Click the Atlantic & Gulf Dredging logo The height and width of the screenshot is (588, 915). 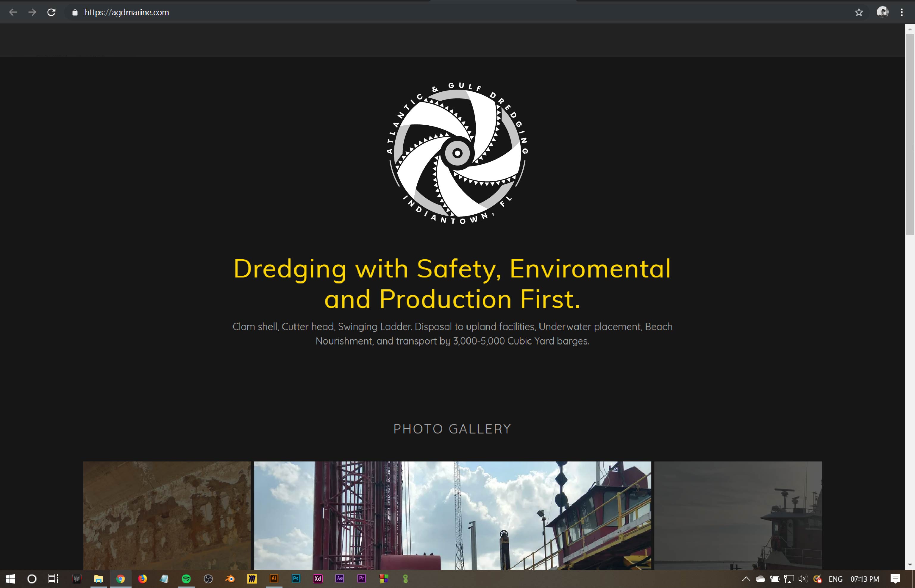pos(457,153)
